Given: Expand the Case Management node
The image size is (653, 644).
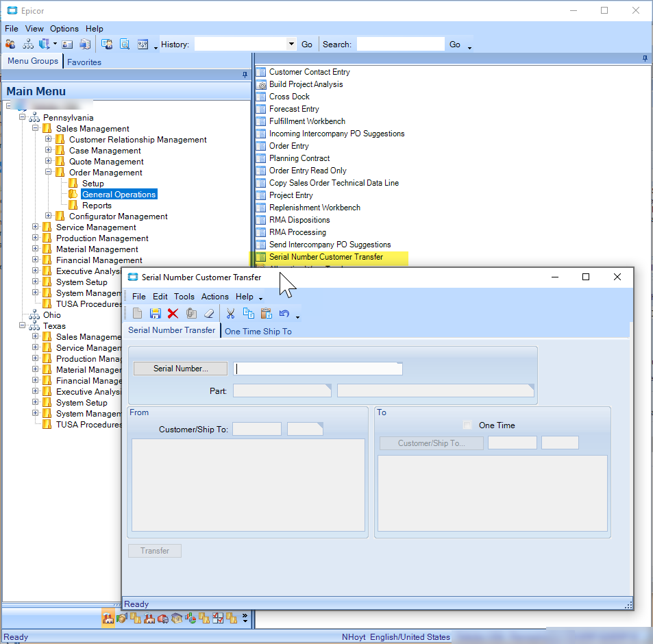Looking at the screenshot, I should point(49,149).
